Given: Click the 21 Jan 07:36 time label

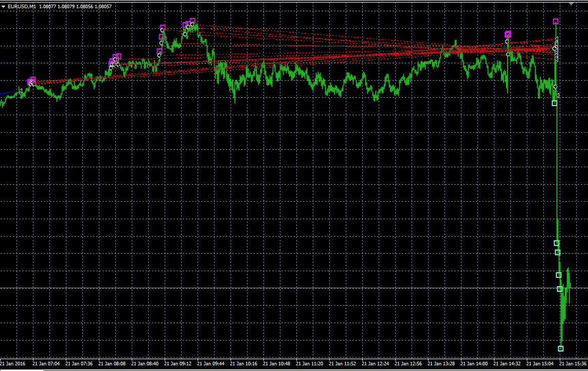Looking at the screenshot, I should 79,363.
